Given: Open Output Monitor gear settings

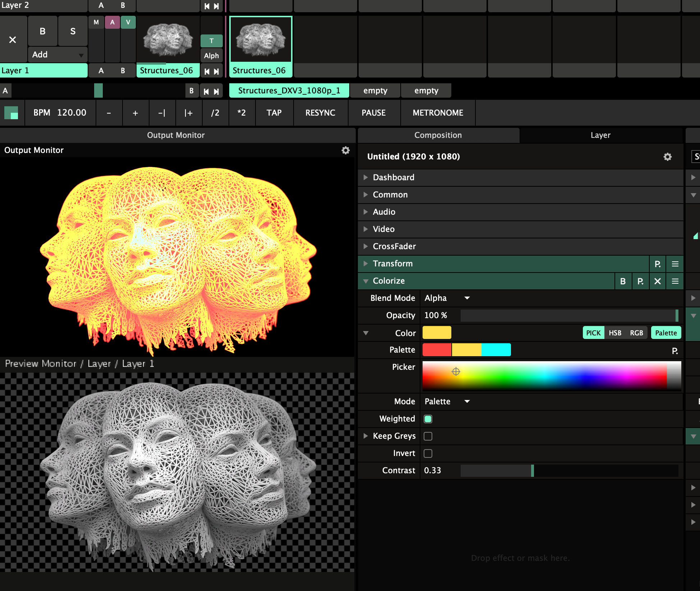Looking at the screenshot, I should [345, 150].
